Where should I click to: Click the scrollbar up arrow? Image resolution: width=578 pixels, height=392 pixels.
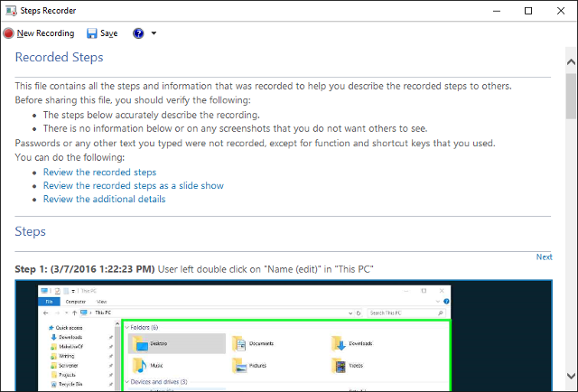point(571,62)
